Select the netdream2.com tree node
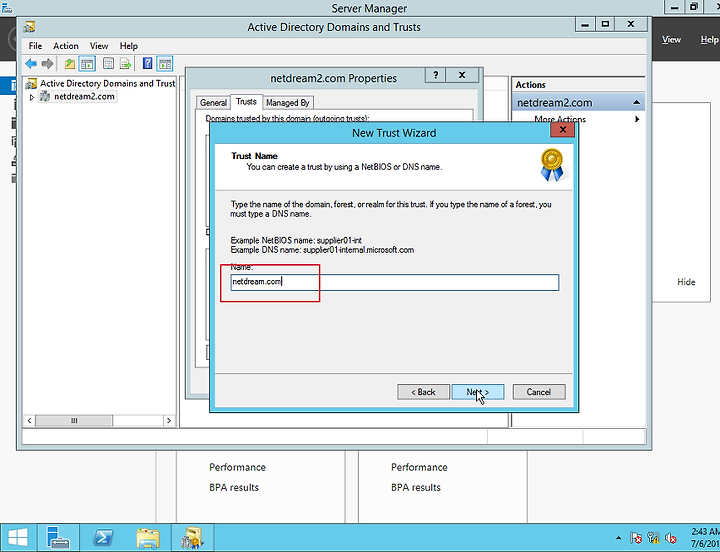The width and height of the screenshot is (720, 552). click(x=84, y=96)
